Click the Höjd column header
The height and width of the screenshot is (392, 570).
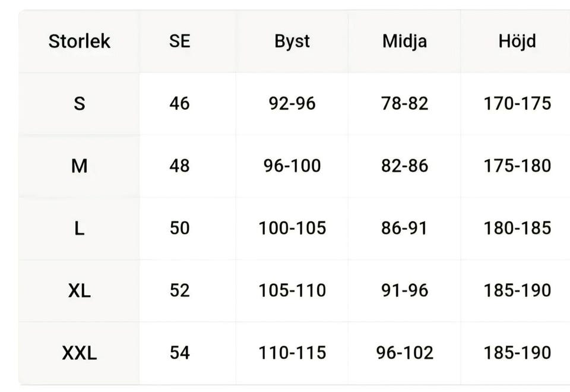(x=517, y=42)
